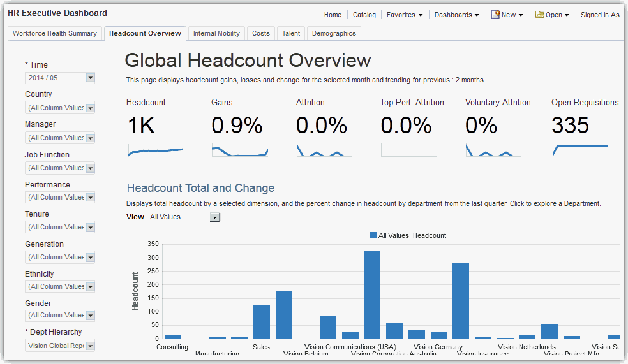Click the Home link
628x364 pixels.
coord(333,15)
